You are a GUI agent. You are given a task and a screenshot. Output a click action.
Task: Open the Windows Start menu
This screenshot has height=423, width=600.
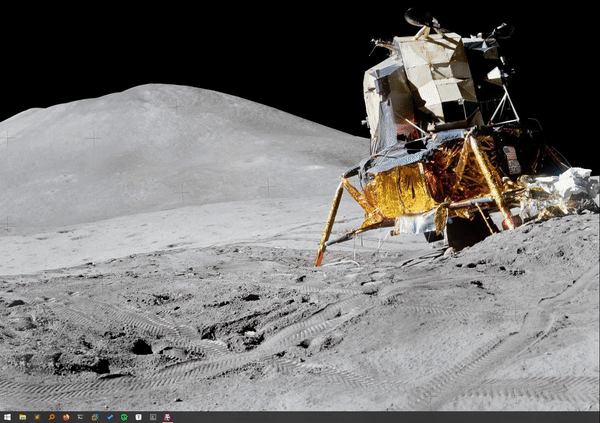coord(7,417)
